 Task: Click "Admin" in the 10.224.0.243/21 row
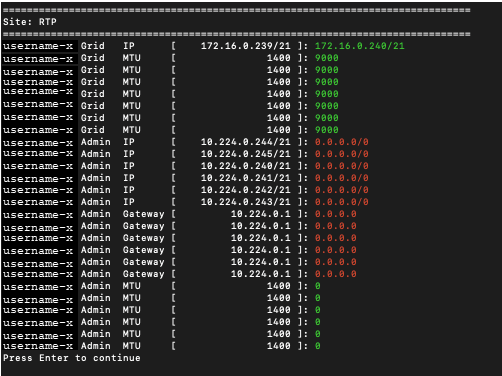(96, 202)
